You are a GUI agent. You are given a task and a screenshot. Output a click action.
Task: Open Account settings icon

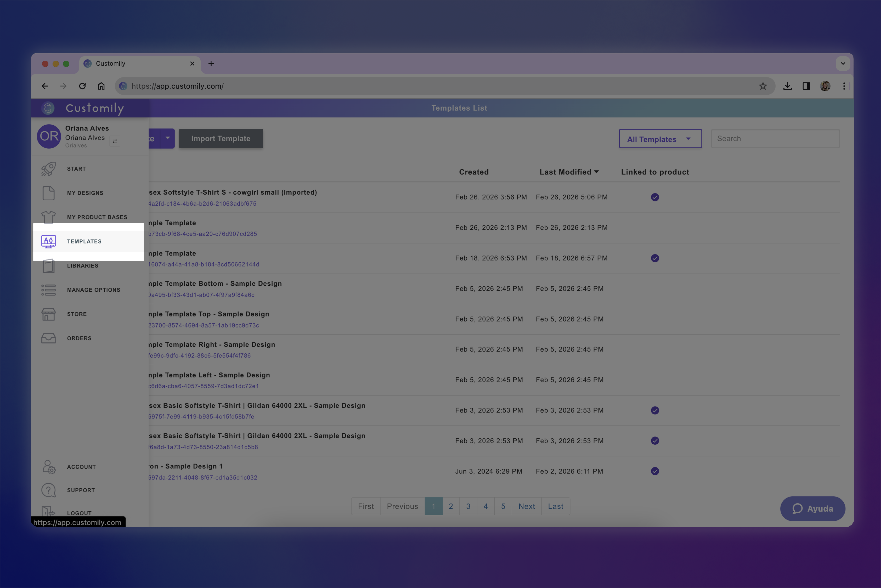coord(48,467)
